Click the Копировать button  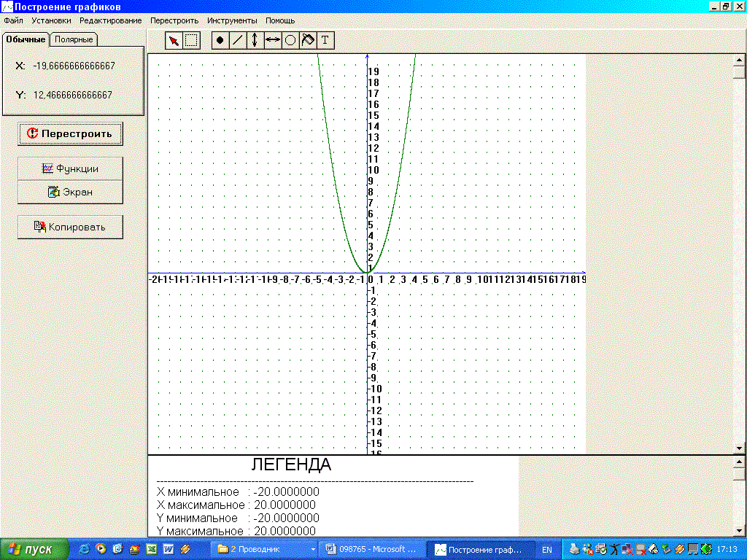[x=70, y=227]
